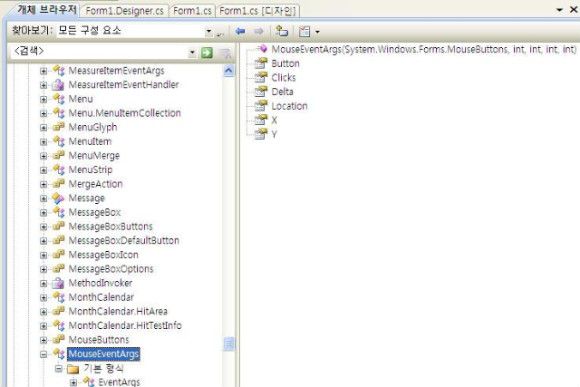Click the clear search icon

225,53
